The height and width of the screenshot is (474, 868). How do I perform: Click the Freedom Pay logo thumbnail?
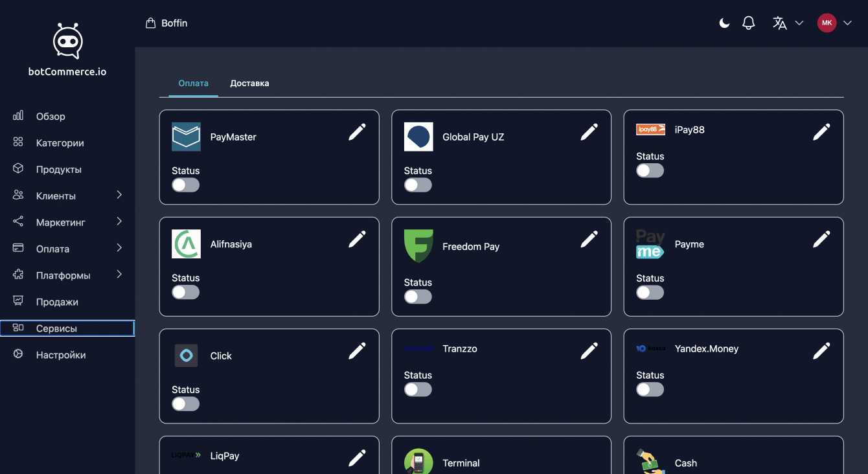pyautogui.click(x=418, y=246)
